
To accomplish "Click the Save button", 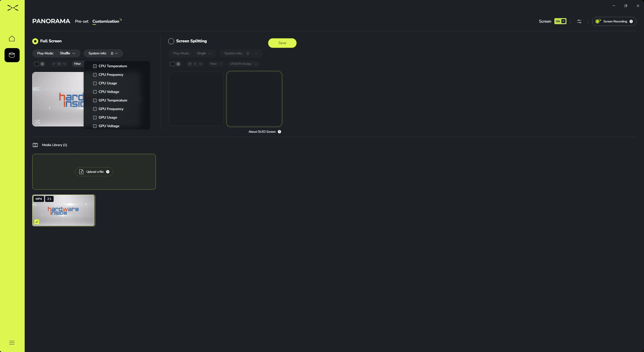I will (x=282, y=43).
